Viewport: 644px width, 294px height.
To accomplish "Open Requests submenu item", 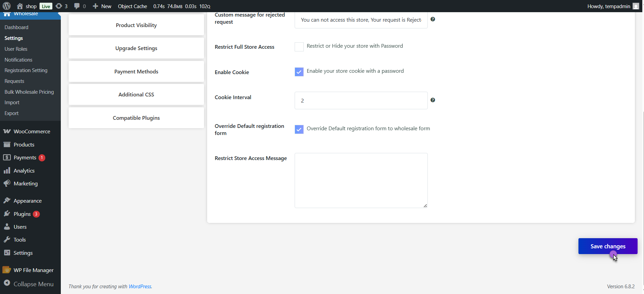I will (15, 81).
